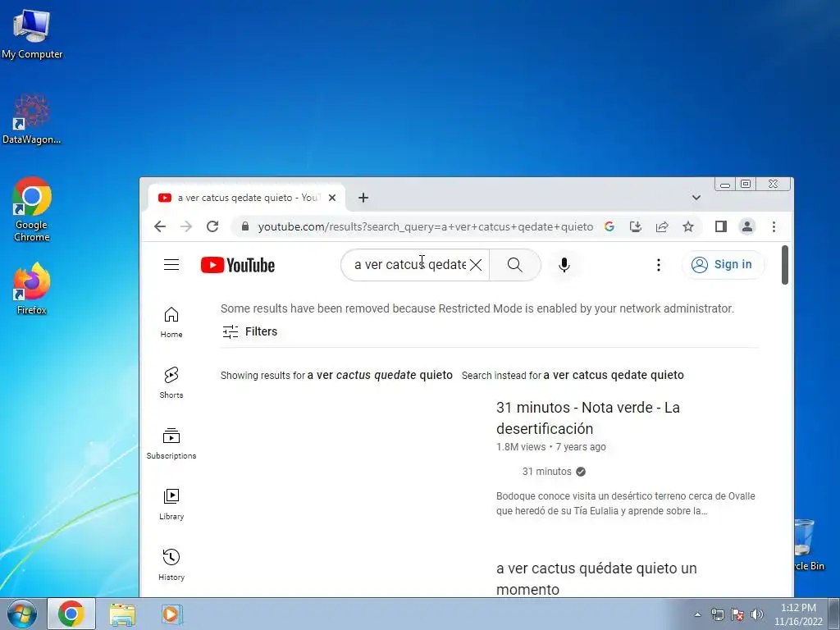The image size is (840, 630).
Task: Select Google Chrome desktop shortcut
Action: click(x=32, y=209)
